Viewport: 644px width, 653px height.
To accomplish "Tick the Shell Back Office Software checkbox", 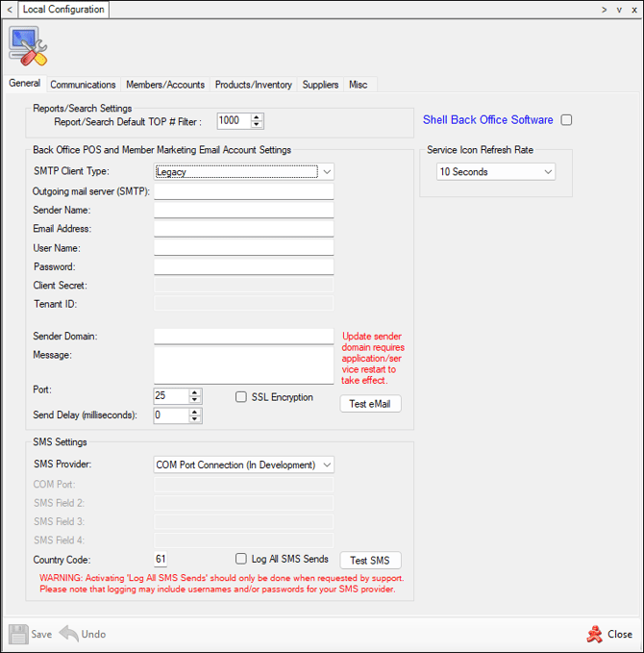I will pos(566,120).
